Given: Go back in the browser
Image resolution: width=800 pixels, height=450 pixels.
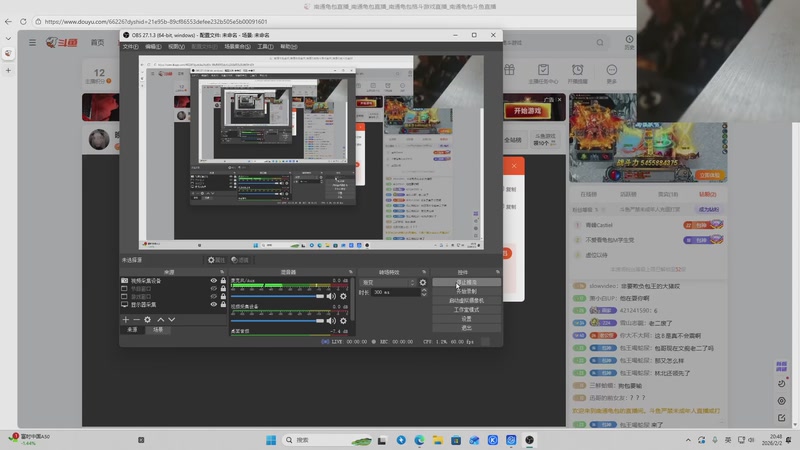Looking at the screenshot, I should pos(8,21).
